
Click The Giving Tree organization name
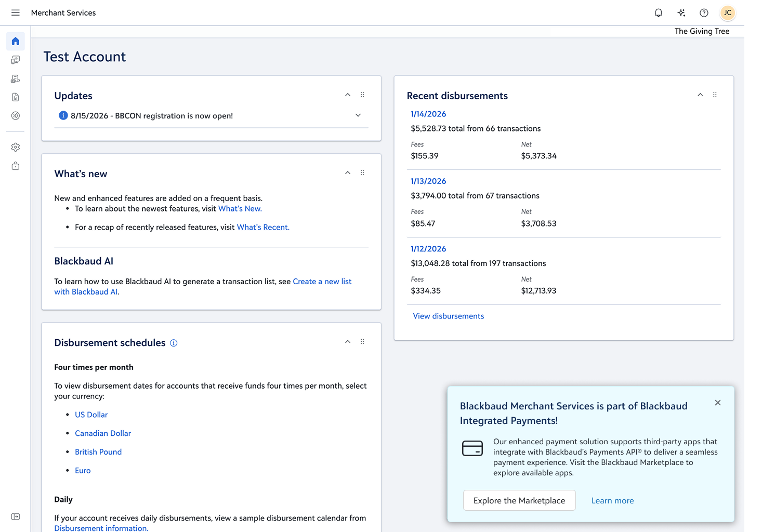click(x=702, y=31)
